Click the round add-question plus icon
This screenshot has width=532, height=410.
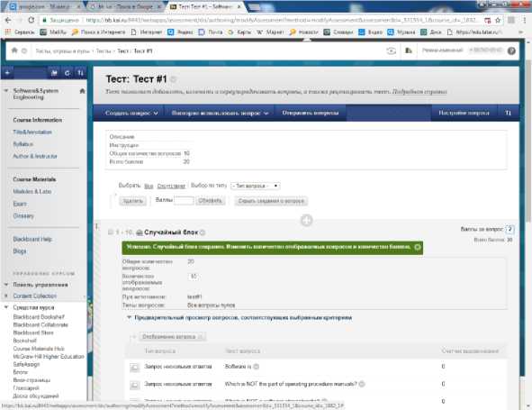point(306,221)
